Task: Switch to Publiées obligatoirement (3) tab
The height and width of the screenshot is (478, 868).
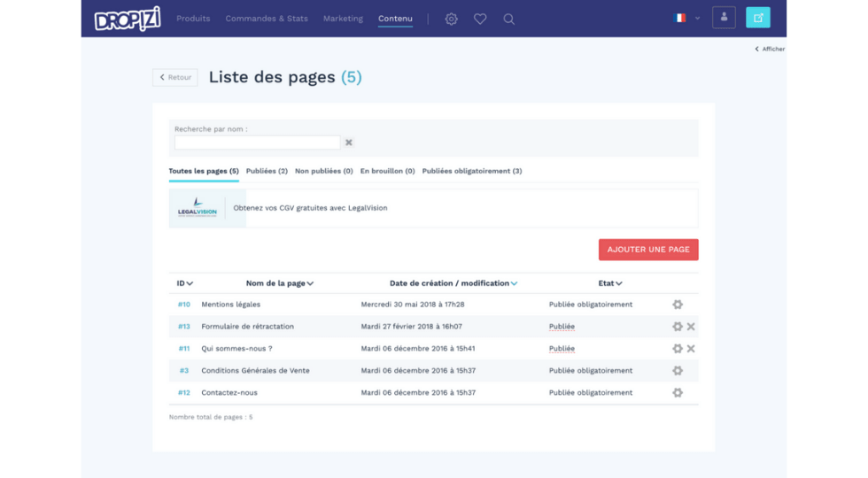Action: (x=471, y=172)
